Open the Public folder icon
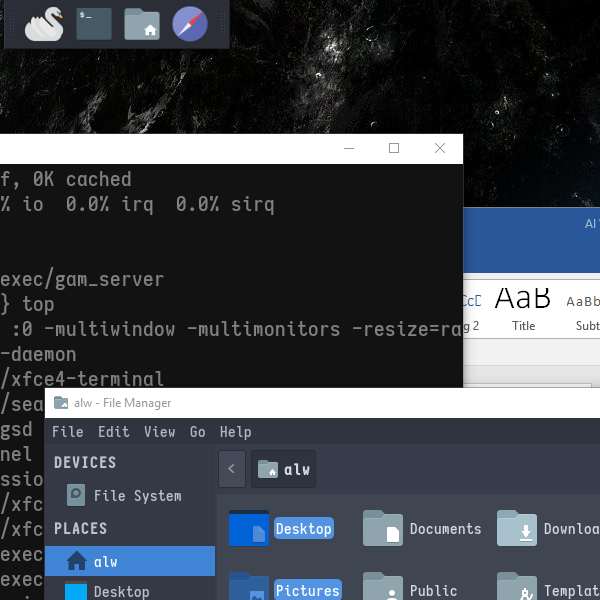The height and width of the screenshot is (600, 600). (x=382, y=588)
